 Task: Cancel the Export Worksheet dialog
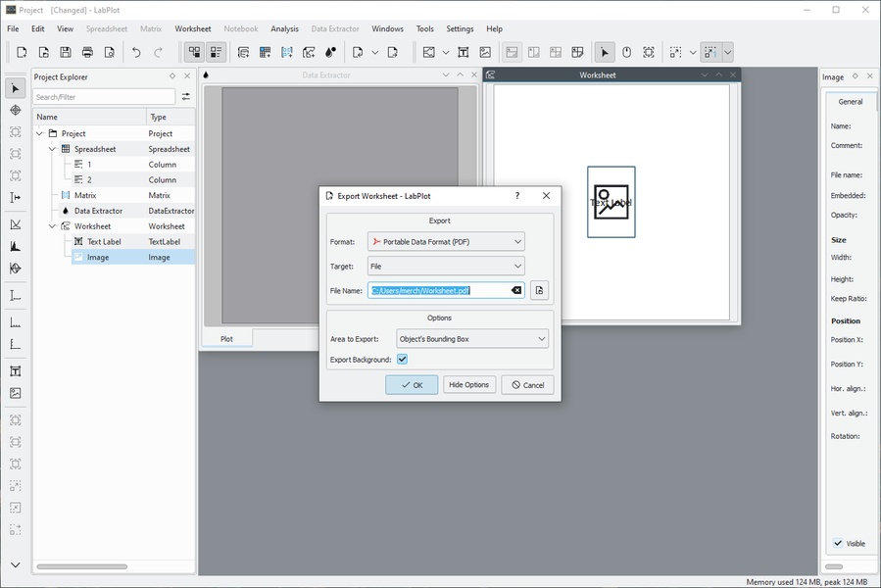[x=527, y=385]
